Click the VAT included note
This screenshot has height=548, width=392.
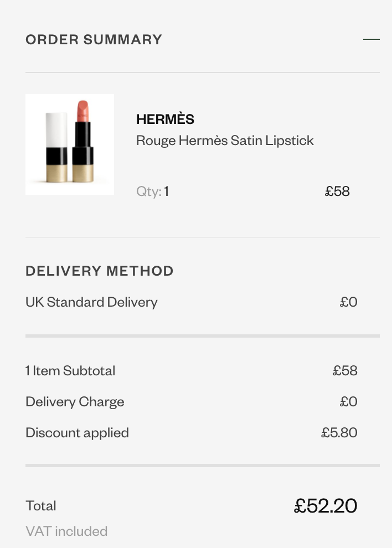click(x=66, y=531)
